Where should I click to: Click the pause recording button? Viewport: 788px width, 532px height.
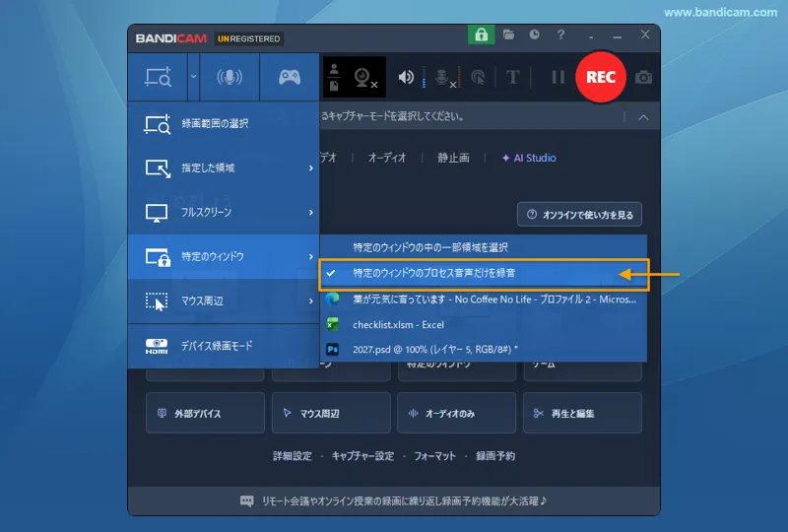558,77
